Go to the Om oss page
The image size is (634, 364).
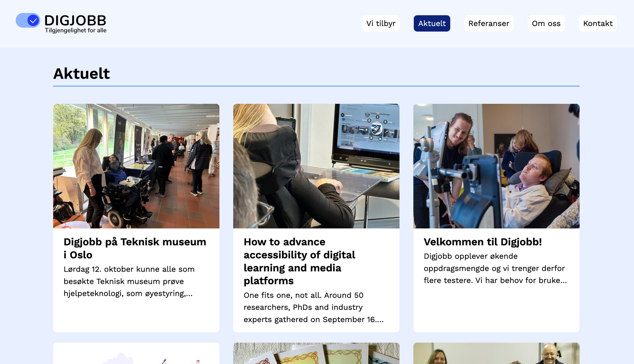[x=546, y=23]
